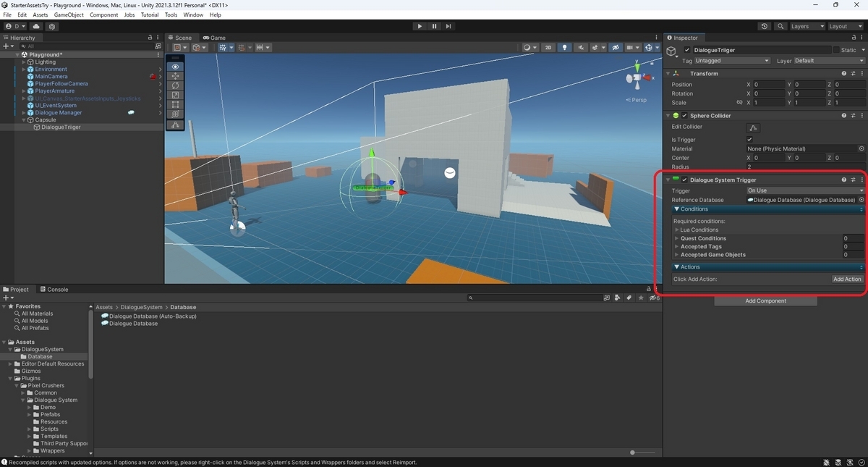Disable the Dialogue System Trigger component checkbox
The width and height of the screenshot is (868, 467).
point(684,180)
